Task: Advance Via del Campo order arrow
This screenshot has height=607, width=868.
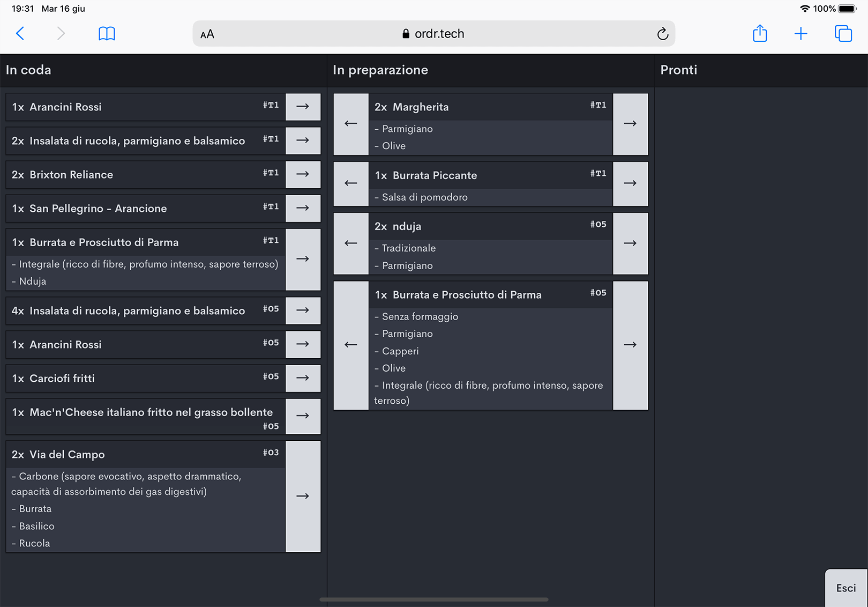Action: 303,496
